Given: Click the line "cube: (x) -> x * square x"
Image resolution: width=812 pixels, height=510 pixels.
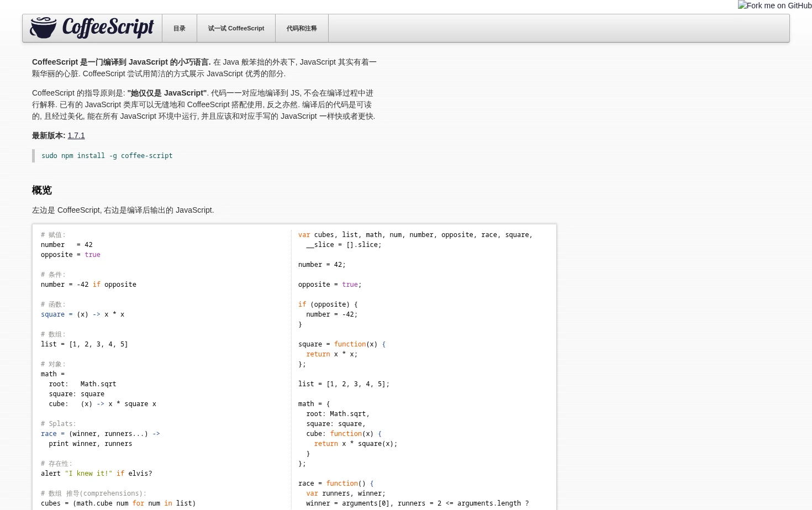Looking at the screenshot, I should click(x=102, y=404).
